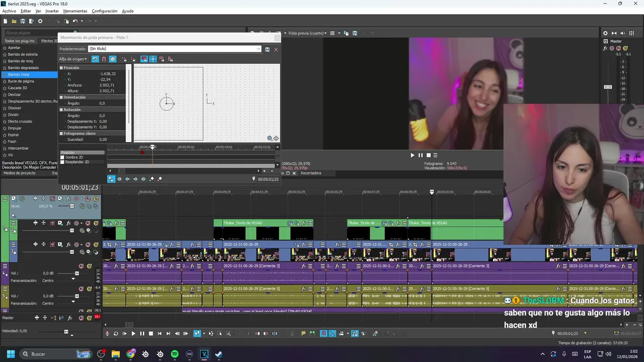644x362 pixels.
Task: Go to first keyframe in track motion
Action: click(119, 179)
